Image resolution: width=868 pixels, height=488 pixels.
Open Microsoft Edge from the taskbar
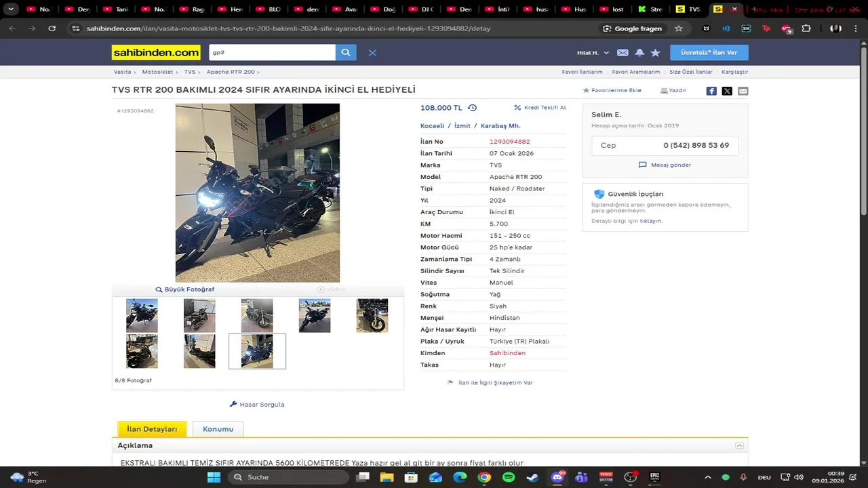(x=460, y=477)
